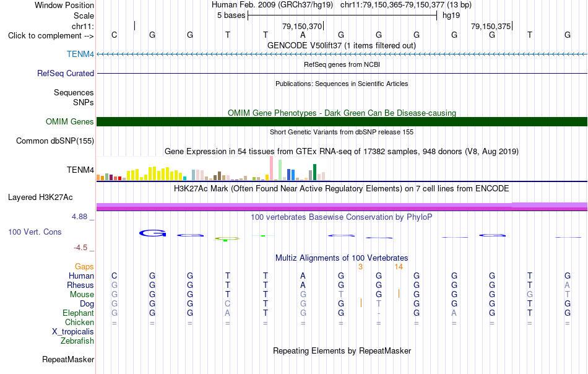Select the Common dbSNP(155) track label
Image resolution: width=588 pixels, height=374 pixels.
pos(54,141)
